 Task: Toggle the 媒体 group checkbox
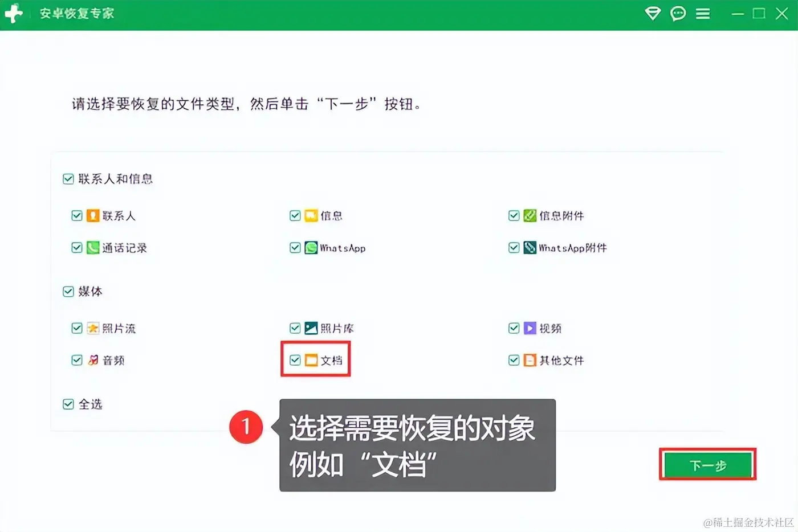tap(68, 292)
